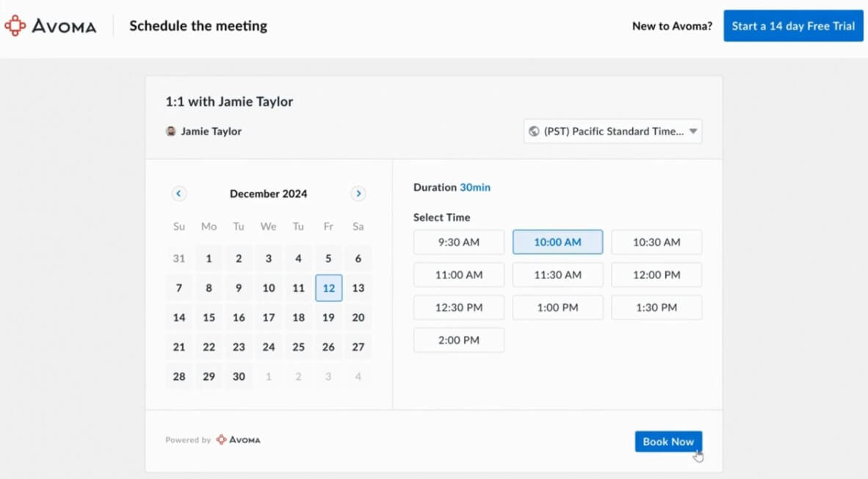Click the globe icon in timezone selector
This screenshot has width=868, height=479.
534,132
